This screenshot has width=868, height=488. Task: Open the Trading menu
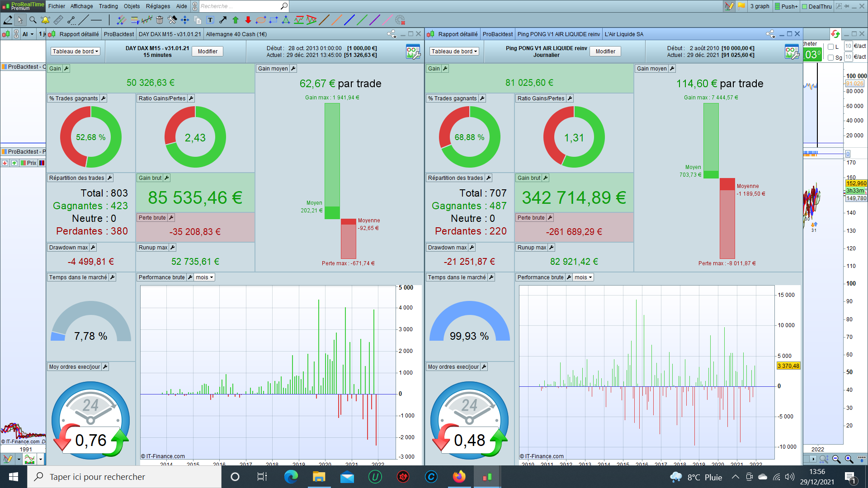pos(108,6)
